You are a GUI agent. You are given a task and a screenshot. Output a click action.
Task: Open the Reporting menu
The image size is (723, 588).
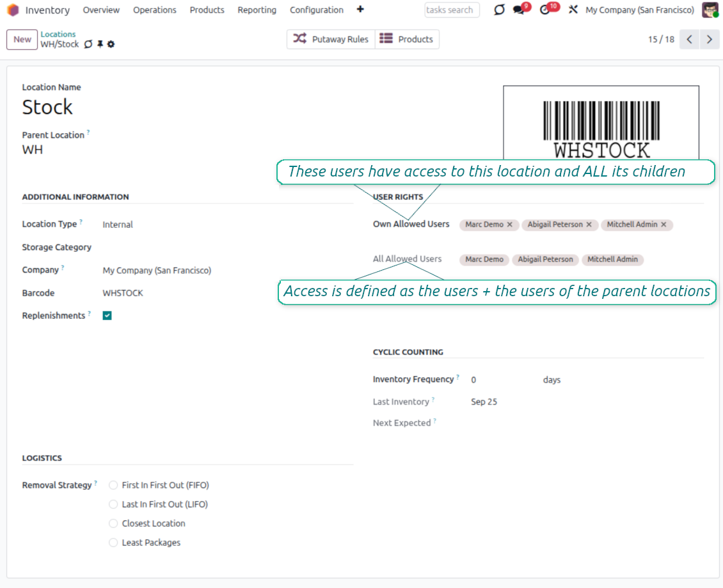pyautogui.click(x=257, y=10)
